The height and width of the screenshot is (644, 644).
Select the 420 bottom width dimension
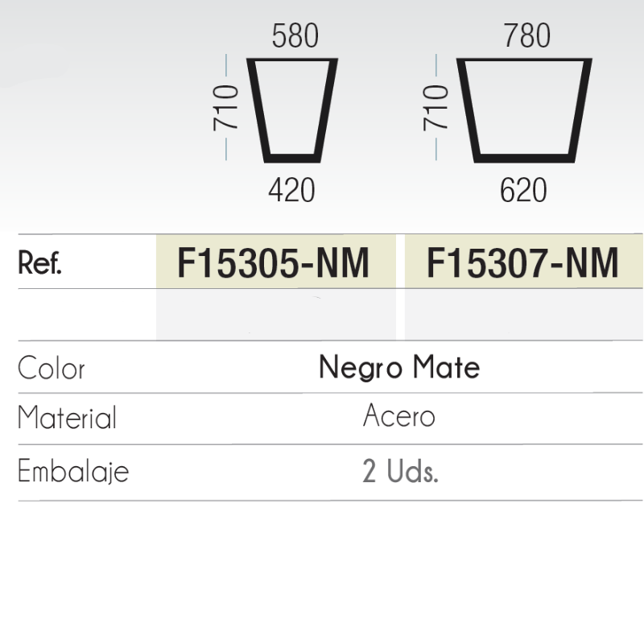coord(291,191)
